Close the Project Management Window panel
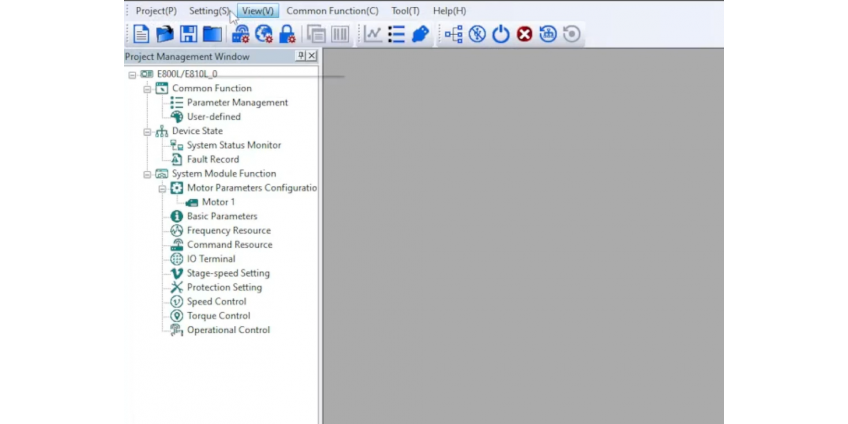This screenshot has width=848, height=424. (312, 57)
